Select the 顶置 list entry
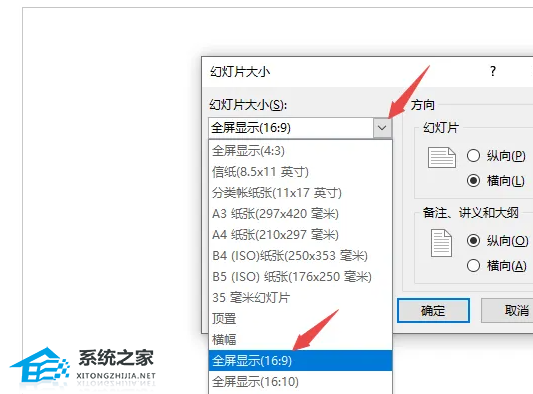This screenshot has width=533, height=394. (300, 319)
